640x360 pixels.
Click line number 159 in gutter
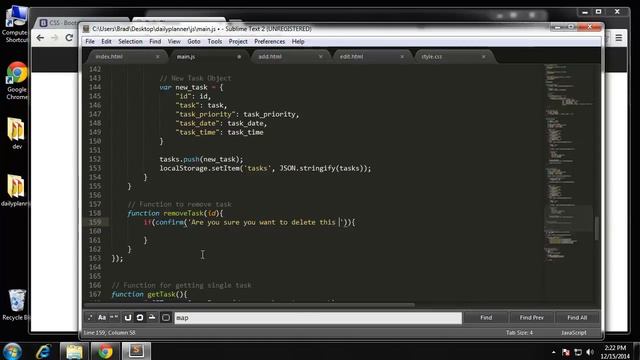click(95, 222)
